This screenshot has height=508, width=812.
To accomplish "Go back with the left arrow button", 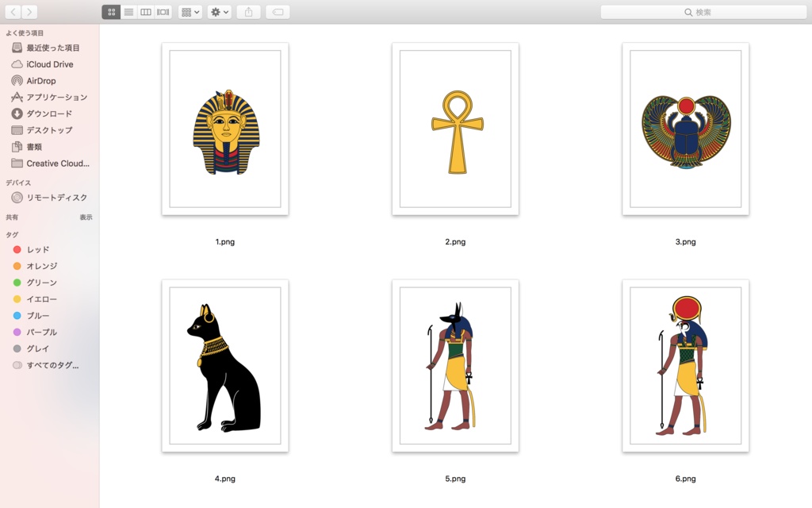I will 13,12.
